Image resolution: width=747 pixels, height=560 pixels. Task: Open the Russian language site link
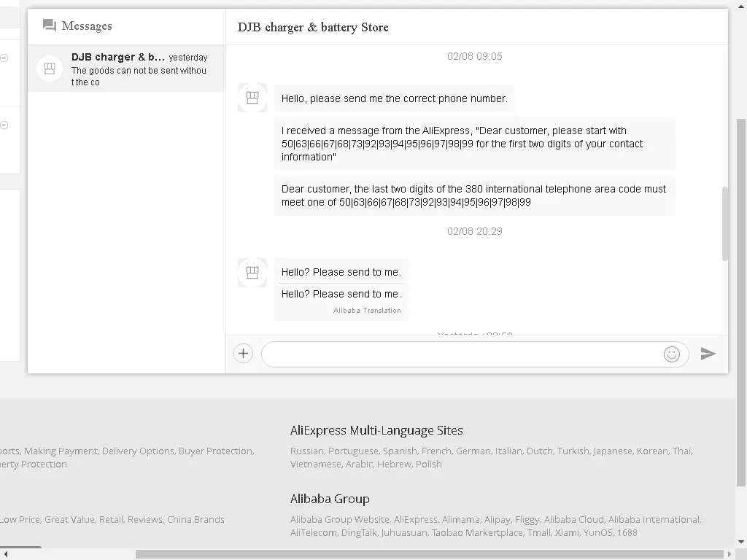point(306,451)
